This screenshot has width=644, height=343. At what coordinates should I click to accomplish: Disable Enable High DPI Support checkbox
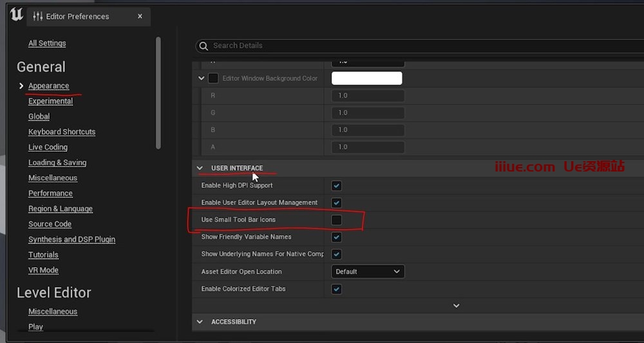336,186
